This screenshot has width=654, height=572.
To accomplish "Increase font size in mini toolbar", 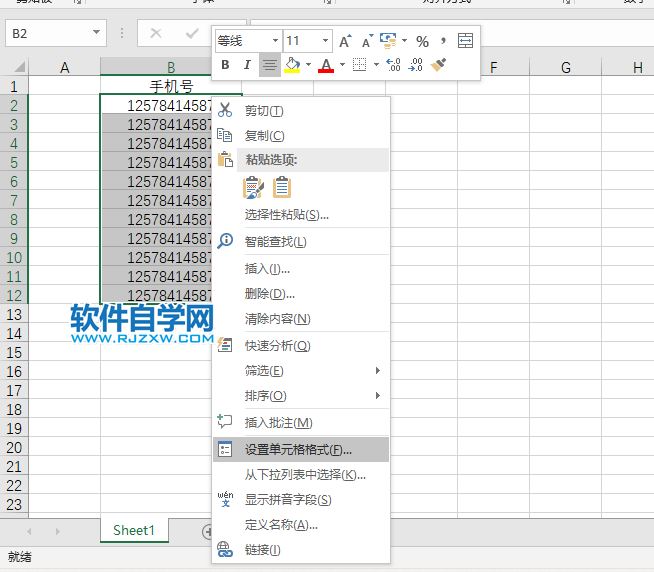I will (x=345, y=41).
